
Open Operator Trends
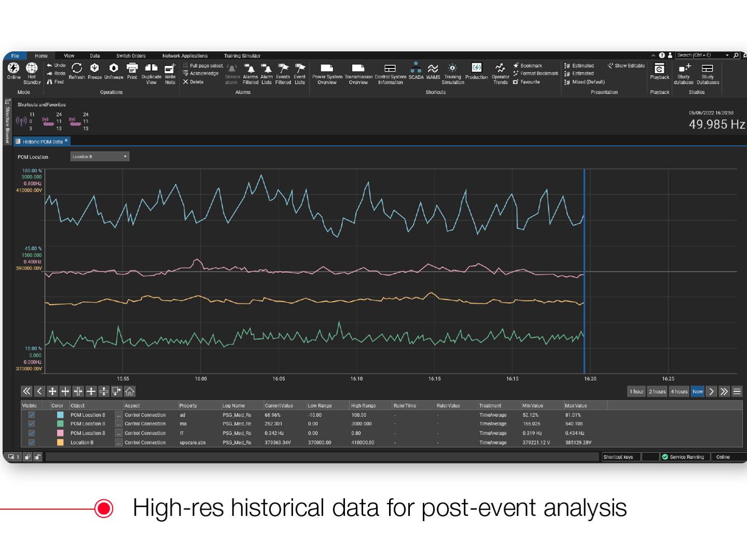click(x=500, y=68)
